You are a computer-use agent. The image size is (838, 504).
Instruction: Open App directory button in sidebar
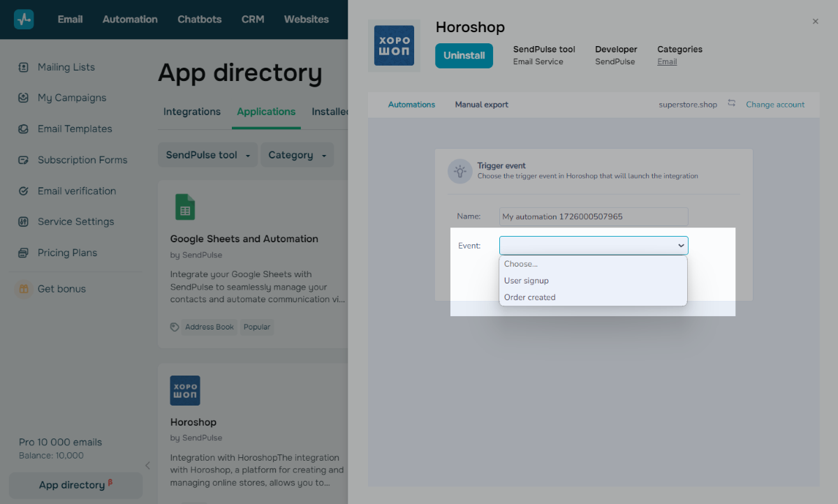(x=75, y=485)
